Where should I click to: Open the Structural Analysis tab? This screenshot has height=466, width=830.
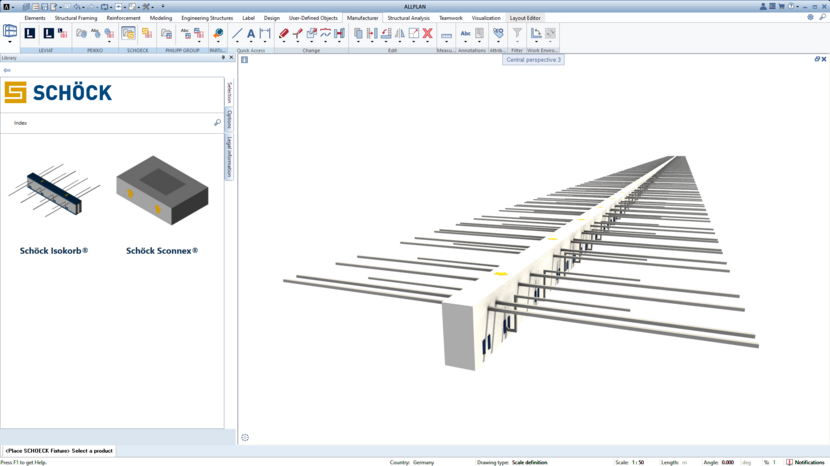click(x=408, y=18)
